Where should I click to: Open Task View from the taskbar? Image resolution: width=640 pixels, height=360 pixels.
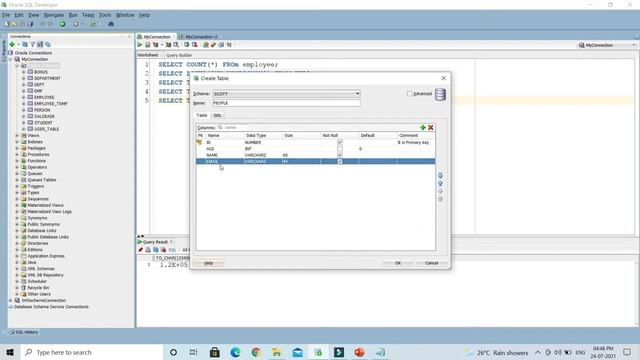[193, 352]
